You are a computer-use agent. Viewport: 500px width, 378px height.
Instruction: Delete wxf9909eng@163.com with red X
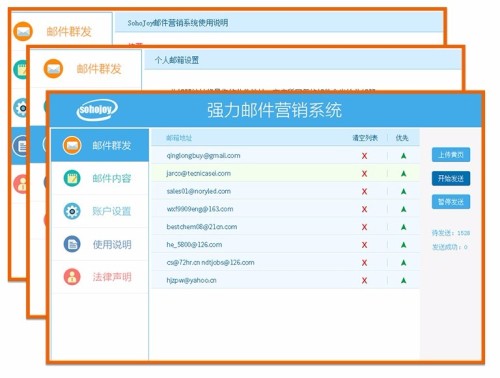pyautogui.click(x=364, y=209)
